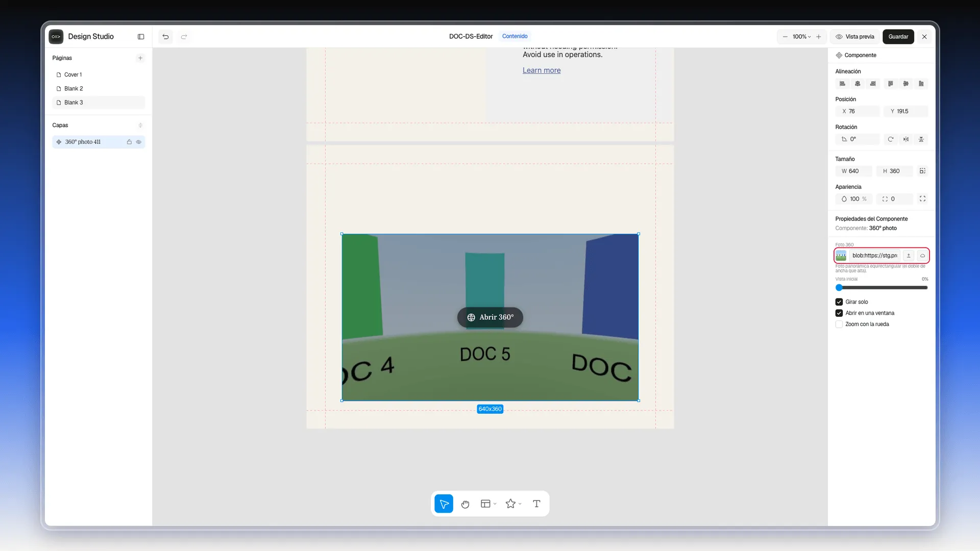Open the 100% zoom level dropdown
Screen dimensions: 980x551
[x=801, y=37]
